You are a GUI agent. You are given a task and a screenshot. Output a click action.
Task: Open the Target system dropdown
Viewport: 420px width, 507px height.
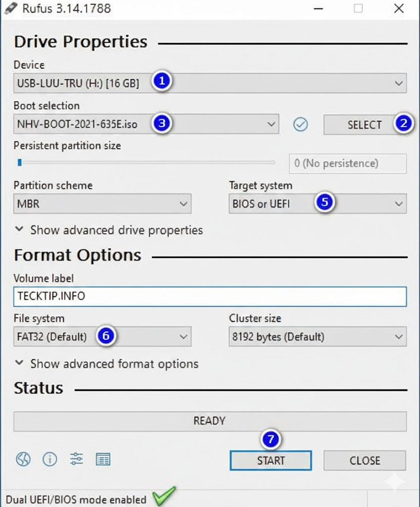[x=317, y=203]
